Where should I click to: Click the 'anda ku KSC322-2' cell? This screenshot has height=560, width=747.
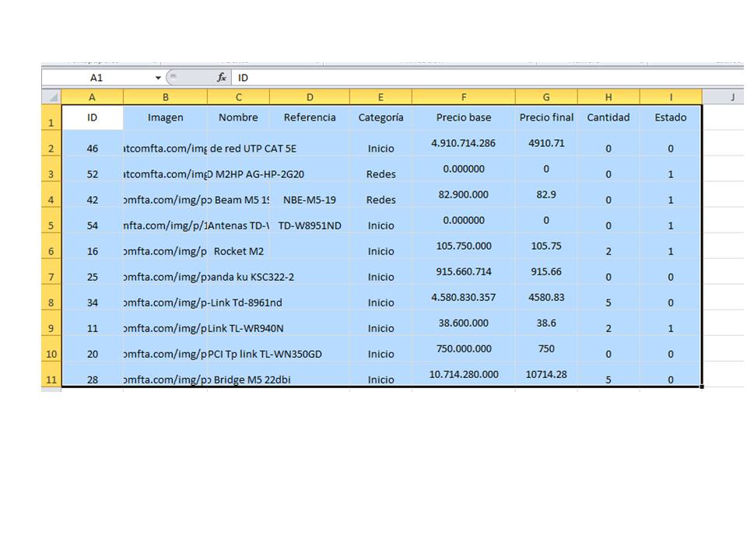point(238,271)
